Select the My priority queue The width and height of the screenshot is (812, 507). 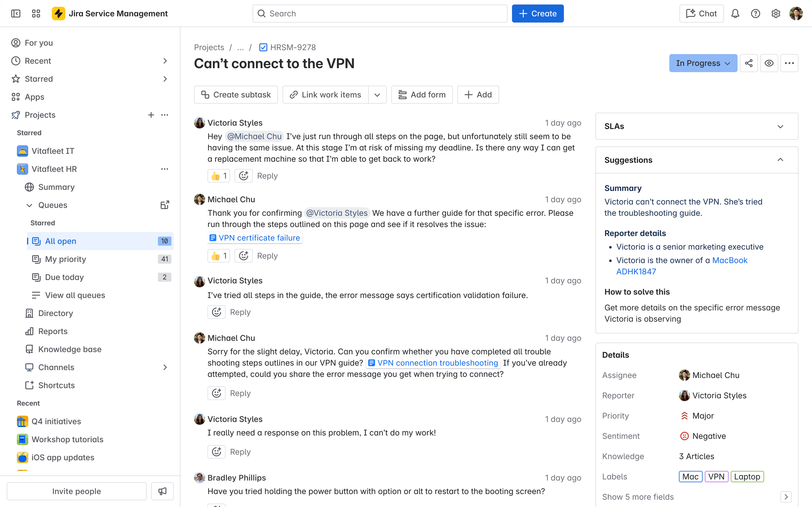click(x=66, y=259)
